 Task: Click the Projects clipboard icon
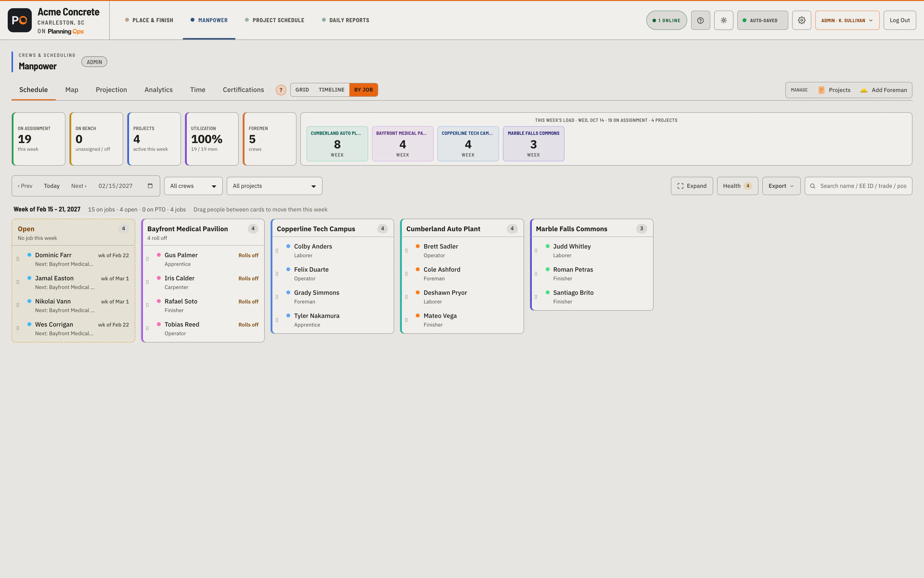(821, 90)
